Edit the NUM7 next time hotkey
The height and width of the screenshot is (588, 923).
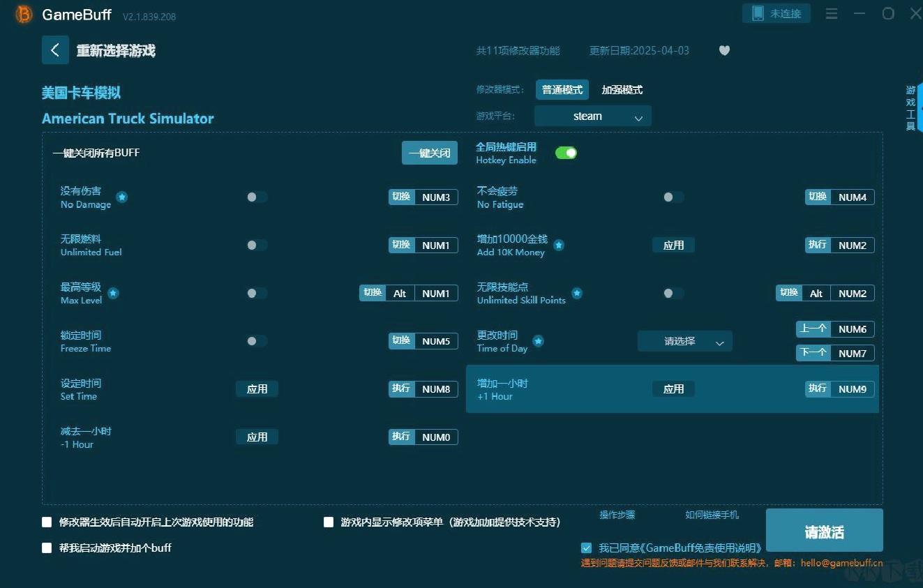(853, 353)
